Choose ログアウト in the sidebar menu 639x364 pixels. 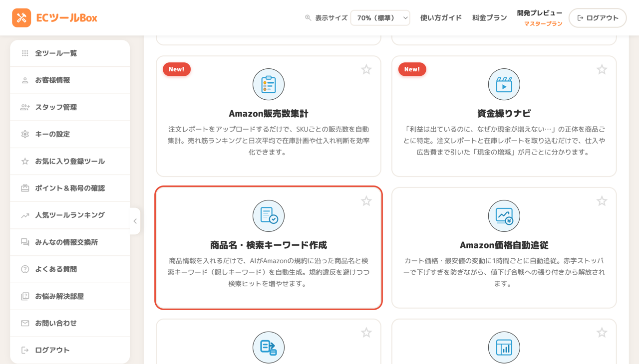coord(70,350)
